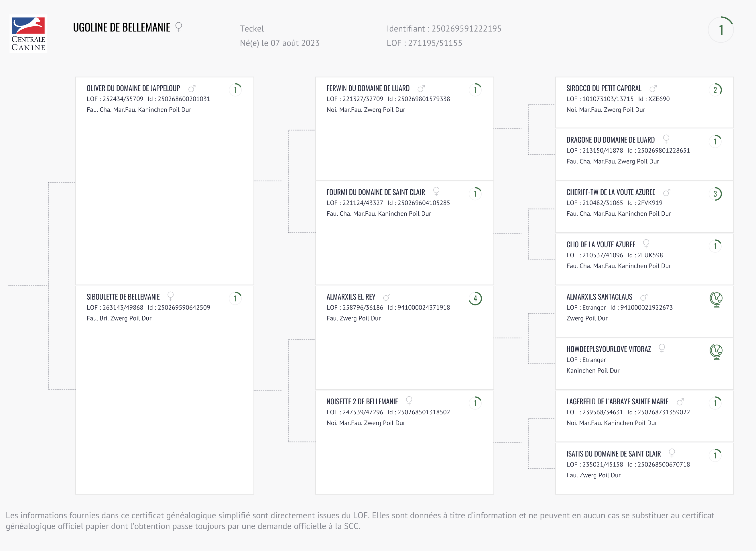This screenshot has width=756, height=551.
Task: Click the female symbol beside Siboulette de Bellemanie
Action: [x=170, y=296]
